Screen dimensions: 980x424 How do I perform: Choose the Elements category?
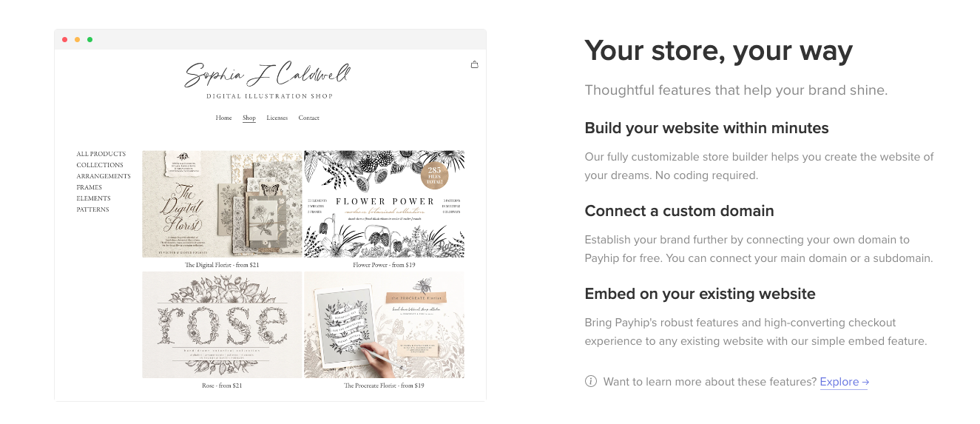click(x=93, y=198)
